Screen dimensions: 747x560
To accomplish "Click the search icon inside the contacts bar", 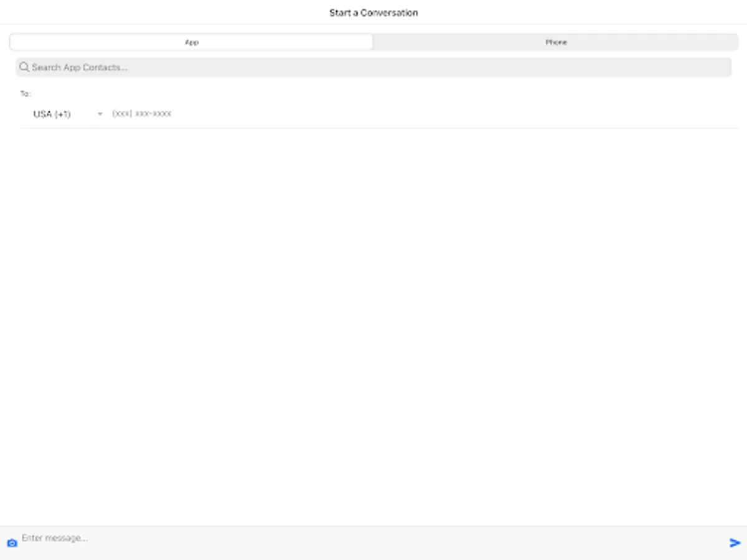I will [24, 67].
